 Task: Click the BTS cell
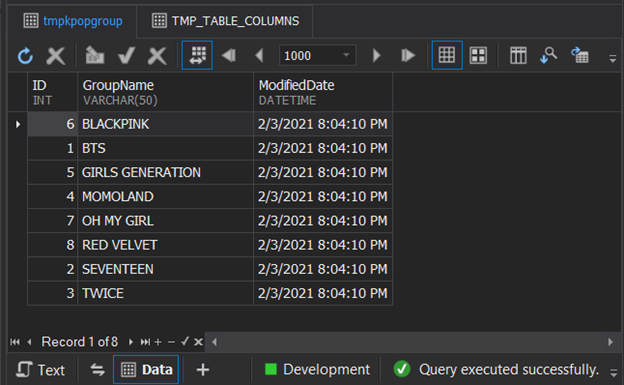point(166,149)
